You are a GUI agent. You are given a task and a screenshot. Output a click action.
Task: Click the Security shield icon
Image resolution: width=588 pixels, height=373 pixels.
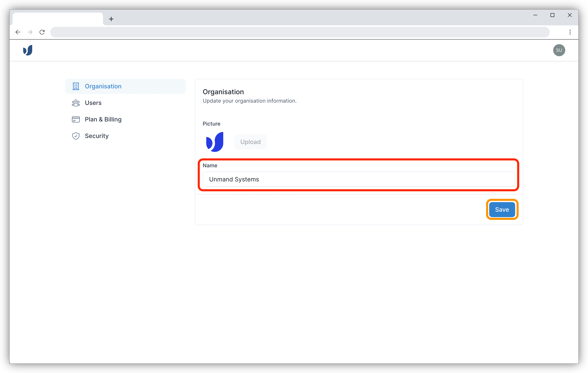pos(76,136)
